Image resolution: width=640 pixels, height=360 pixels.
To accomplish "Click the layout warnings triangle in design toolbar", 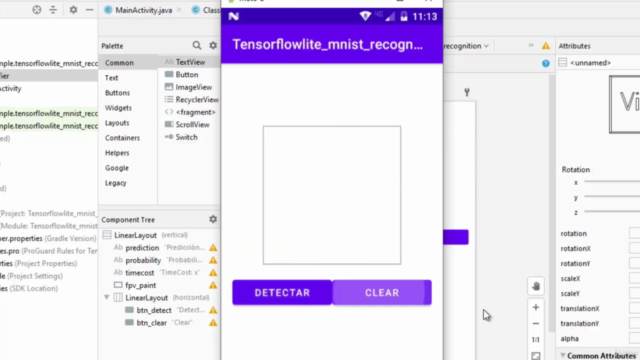I will coord(546,46).
